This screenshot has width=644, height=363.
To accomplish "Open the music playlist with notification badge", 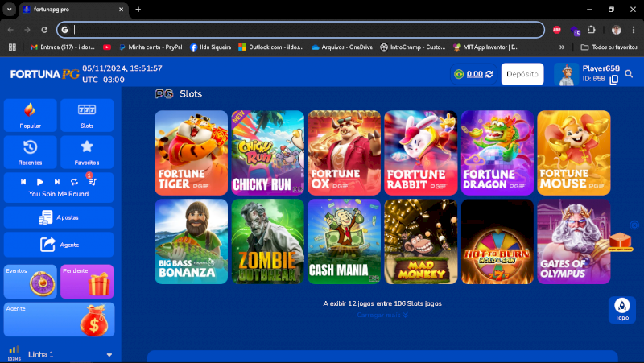I will click(92, 182).
